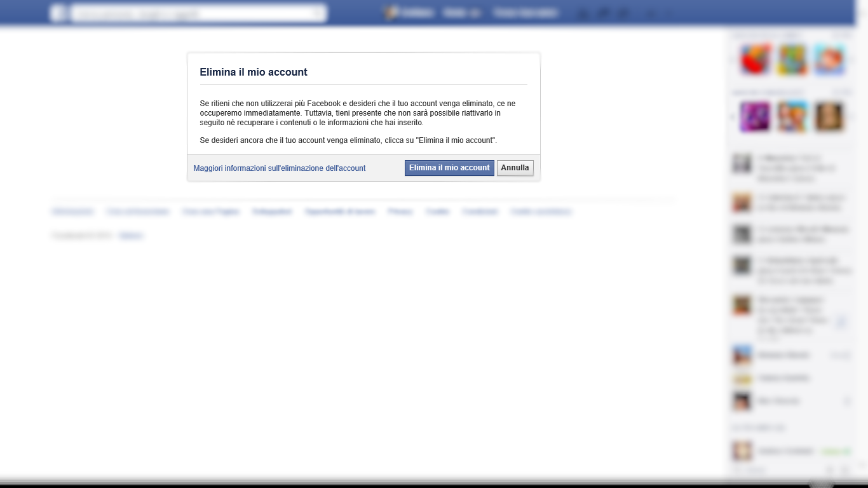Click the Annulla button
The width and height of the screenshot is (868, 488).
(515, 168)
